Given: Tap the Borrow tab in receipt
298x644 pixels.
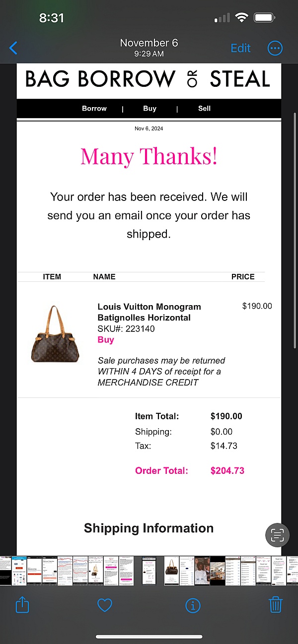Looking at the screenshot, I should pyautogui.click(x=94, y=108).
